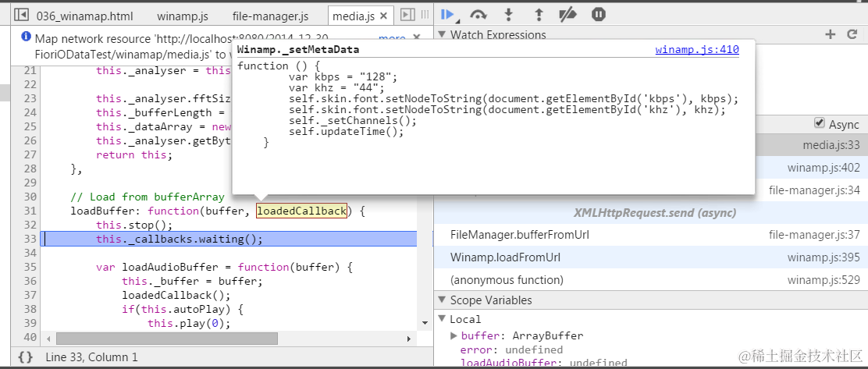Toggle pause on exceptions
The image size is (868, 369).
(x=599, y=14)
